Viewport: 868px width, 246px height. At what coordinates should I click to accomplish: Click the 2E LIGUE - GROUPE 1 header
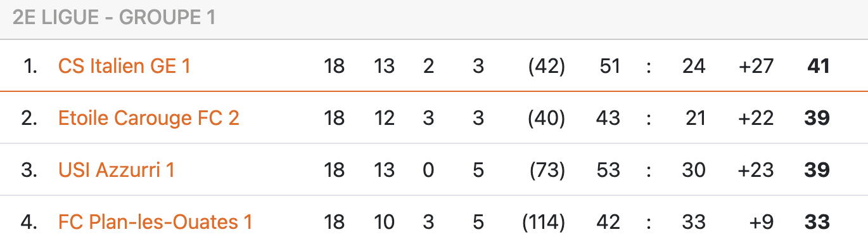[114, 17]
